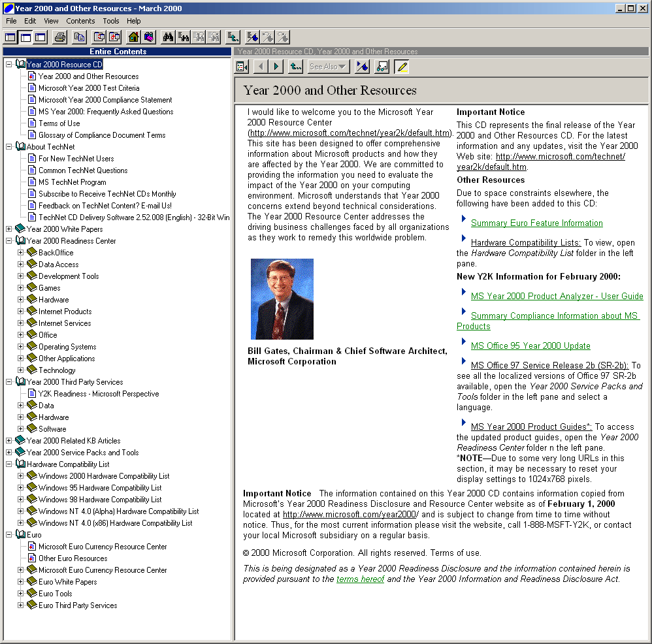Go to the next topic with the right arrow
Image resolution: width=652 pixels, height=644 pixels.
coord(276,67)
